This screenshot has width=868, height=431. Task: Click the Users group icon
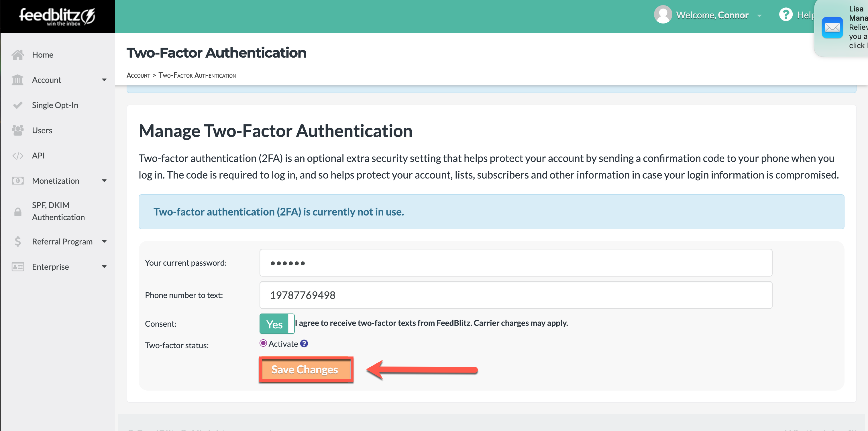coord(17,130)
